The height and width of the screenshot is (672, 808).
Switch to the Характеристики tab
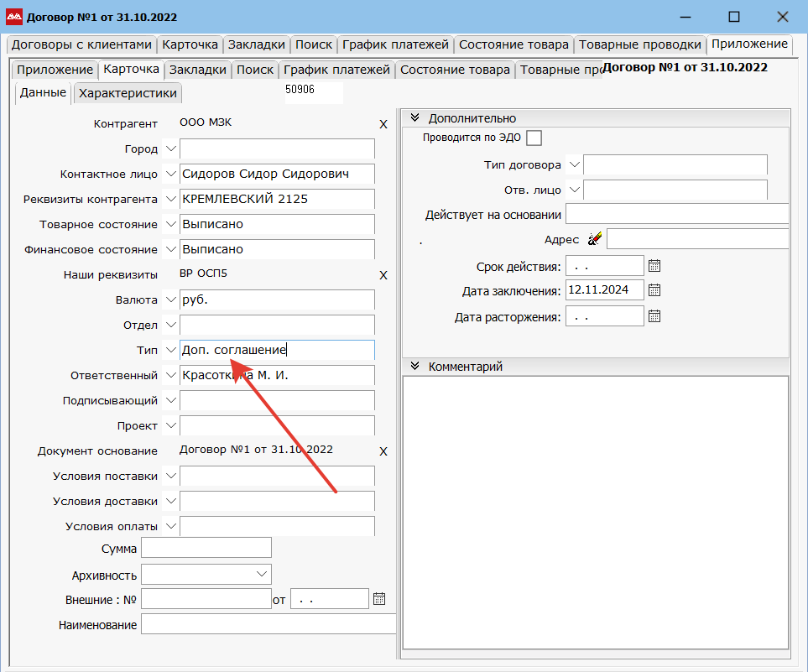click(128, 93)
